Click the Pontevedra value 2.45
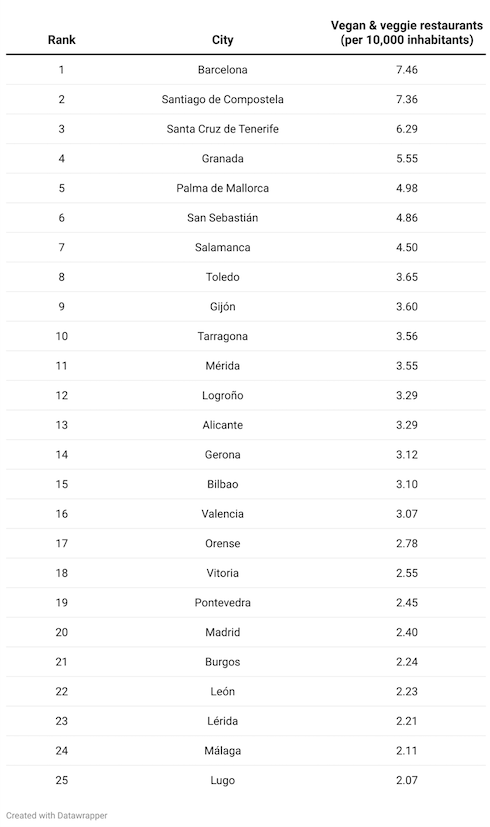The image size is (490, 827). pos(407,602)
